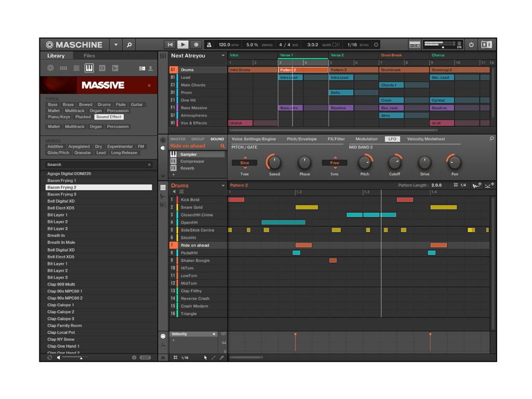Click the arranger mixer sliders icon beside Next Atreyou
Viewport: 532px width, 399px height.
point(163,56)
